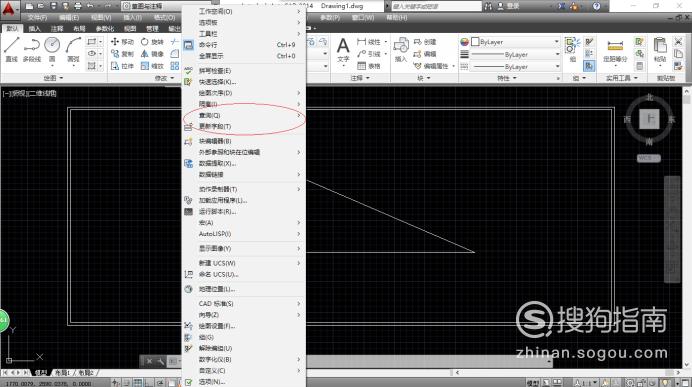Click the WCS label under ViewCube
The image size is (692, 387).
[x=649, y=158]
